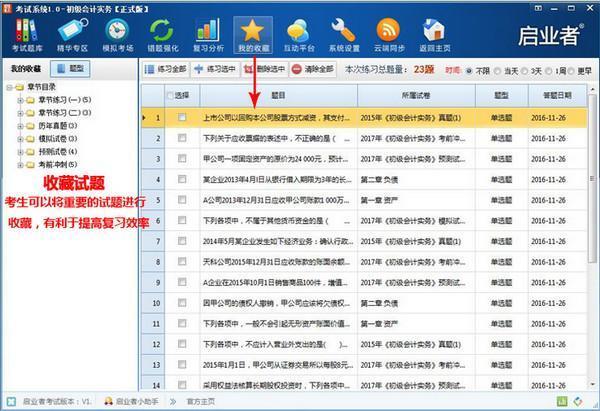This screenshot has width=600, height=411.
Task: Expand the 历年真题 tree node
Action: coord(20,126)
